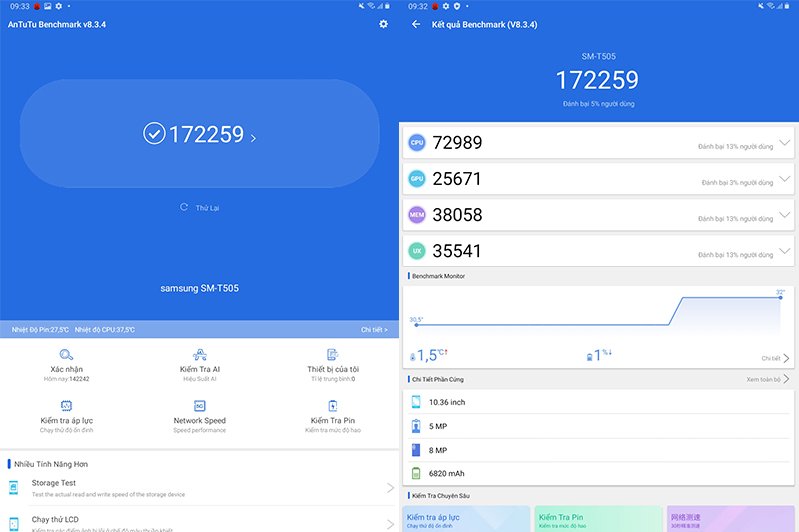799x532 pixels.
Task: Tap the Nhiệt độ CPU:37,5°C reading
Action: coord(105,330)
